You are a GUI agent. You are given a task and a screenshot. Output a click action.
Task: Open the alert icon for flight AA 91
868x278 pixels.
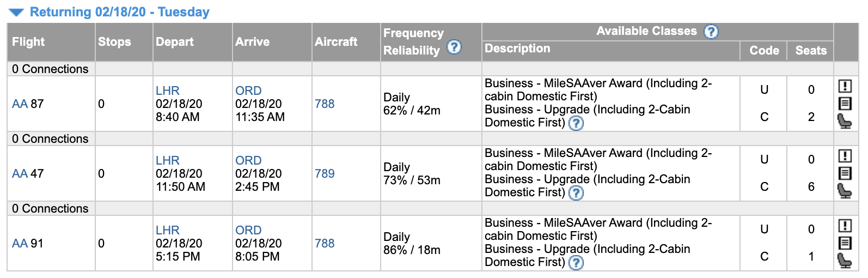(845, 226)
